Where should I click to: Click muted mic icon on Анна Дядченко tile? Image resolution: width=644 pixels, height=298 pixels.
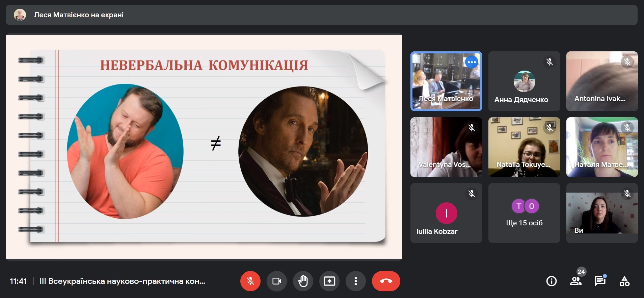549,62
